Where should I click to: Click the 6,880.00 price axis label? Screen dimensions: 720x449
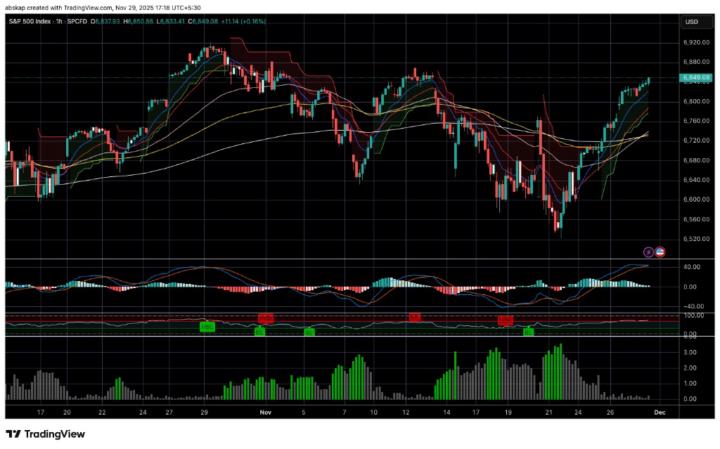(697, 62)
